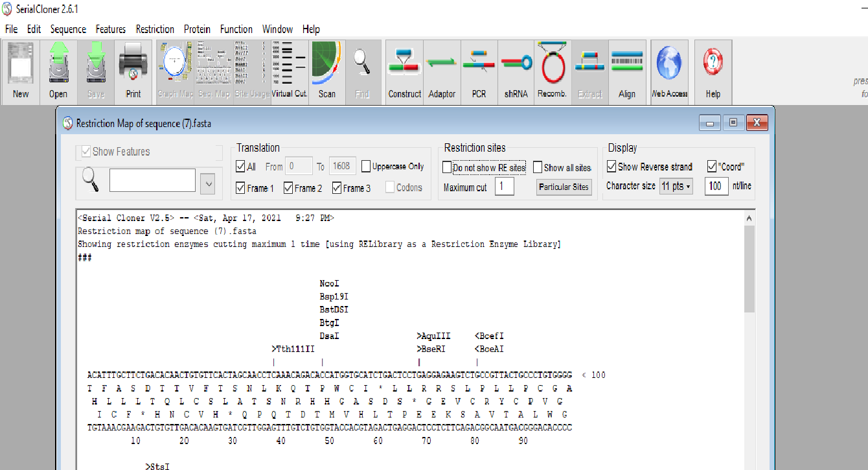This screenshot has height=470, width=868.
Task: Launch the PCR tool
Action: tap(479, 71)
